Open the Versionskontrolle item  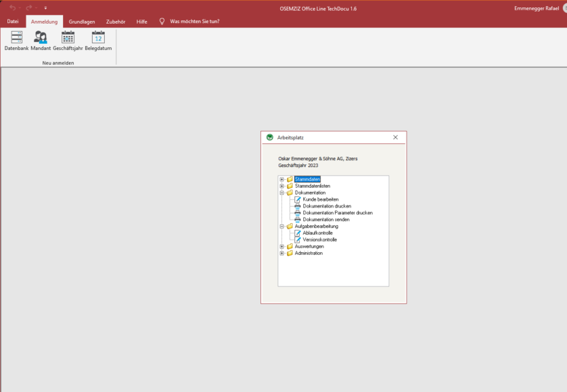319,240
